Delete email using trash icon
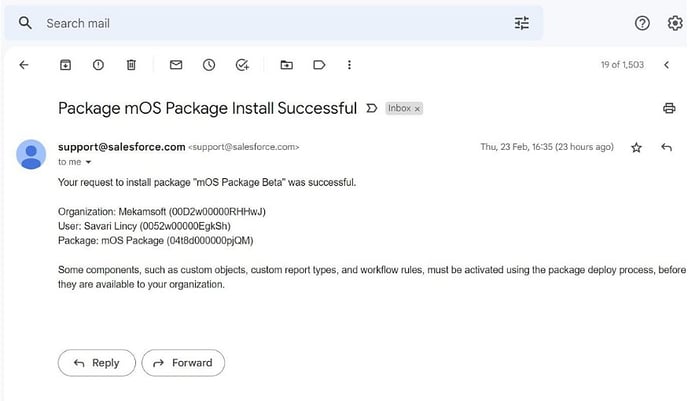The height and width of the screenshot is (401, 688). click(131, 65)
